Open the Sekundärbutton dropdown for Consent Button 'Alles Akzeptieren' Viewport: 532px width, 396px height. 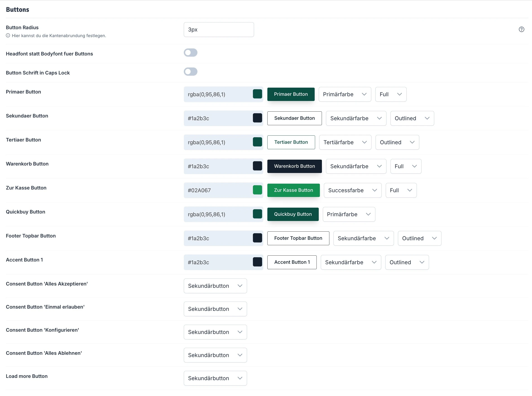point(215,286)
